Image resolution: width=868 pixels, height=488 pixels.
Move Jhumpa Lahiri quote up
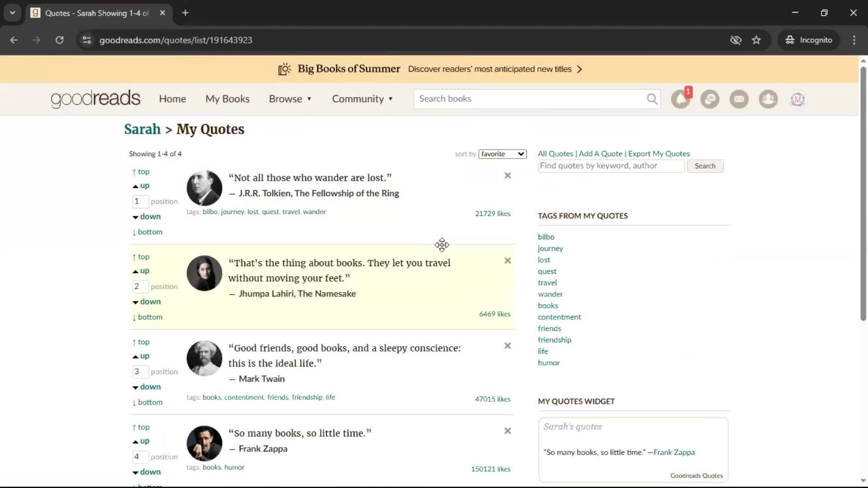(141, 271)
